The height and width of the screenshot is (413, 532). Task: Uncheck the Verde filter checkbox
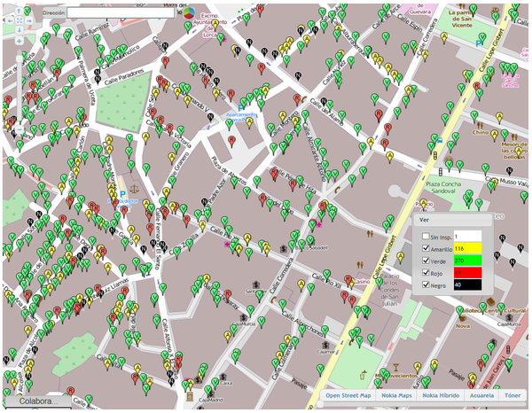click(425, 261)
